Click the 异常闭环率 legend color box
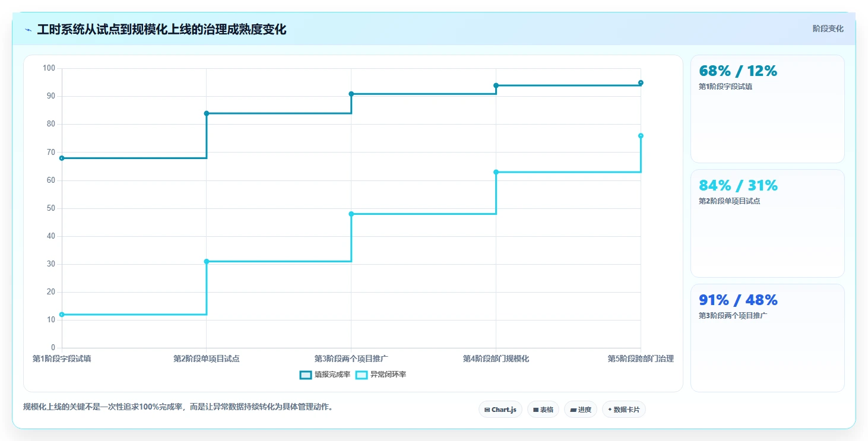This screenshot has height=441, width=868. [x=362, y=375]
